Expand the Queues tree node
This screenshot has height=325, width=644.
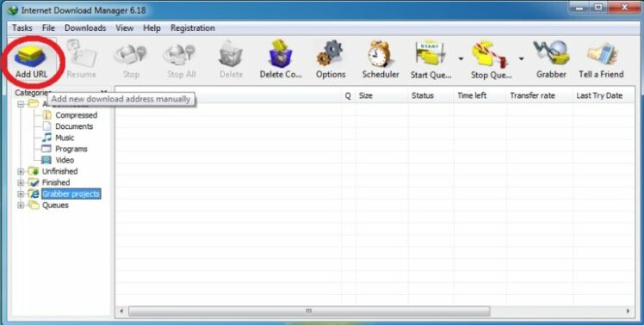(x=21, y=205)
